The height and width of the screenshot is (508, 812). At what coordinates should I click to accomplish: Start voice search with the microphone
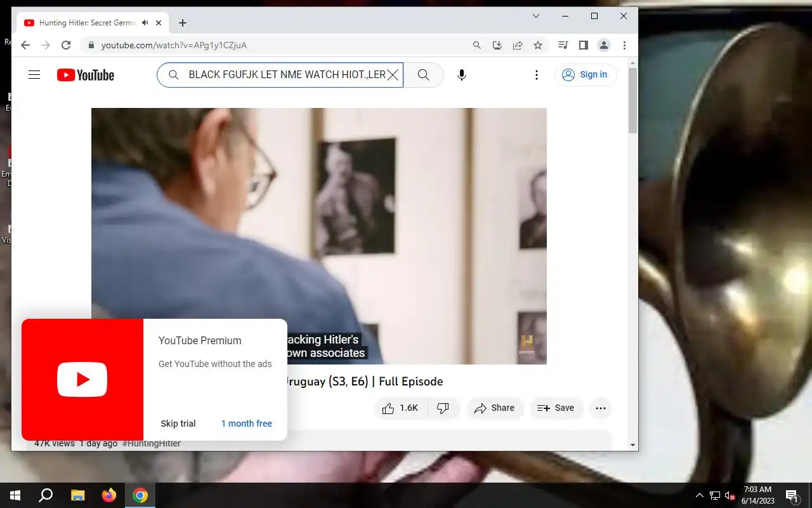tap(462, 75)
